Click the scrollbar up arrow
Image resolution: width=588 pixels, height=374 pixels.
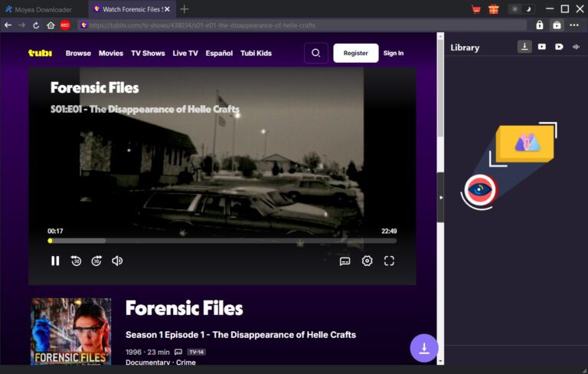click(441, 37)
